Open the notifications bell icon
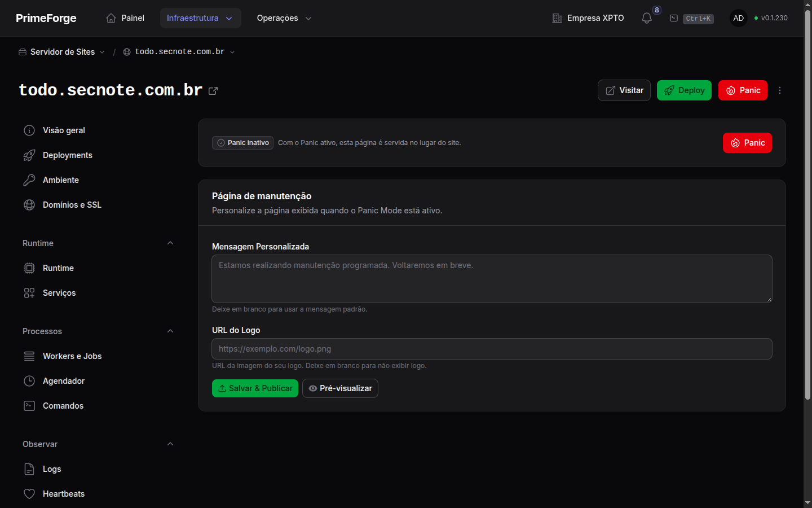Viewport: 812px width, 508px height. 647,18
